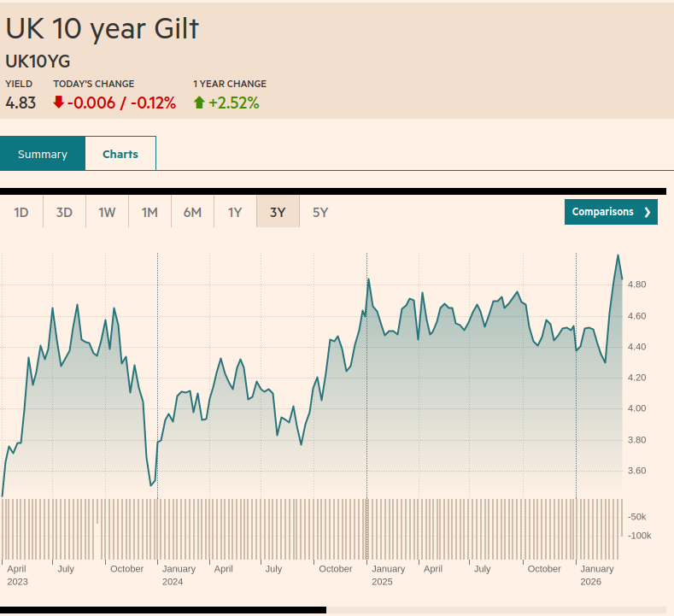The width and height of the screenshot is (674, 616).
Task: Click the red down arrow beside today's change
Action: [x=58, y=103]
